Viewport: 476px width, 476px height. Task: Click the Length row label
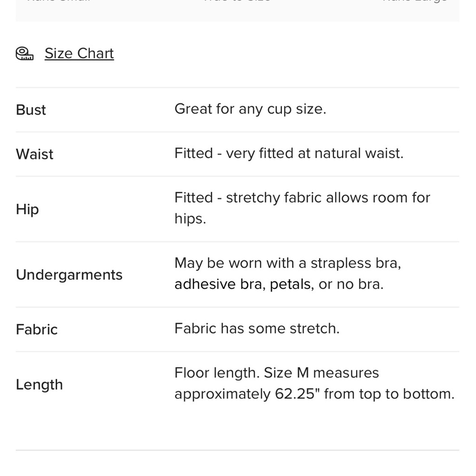[x=40, y=385]
